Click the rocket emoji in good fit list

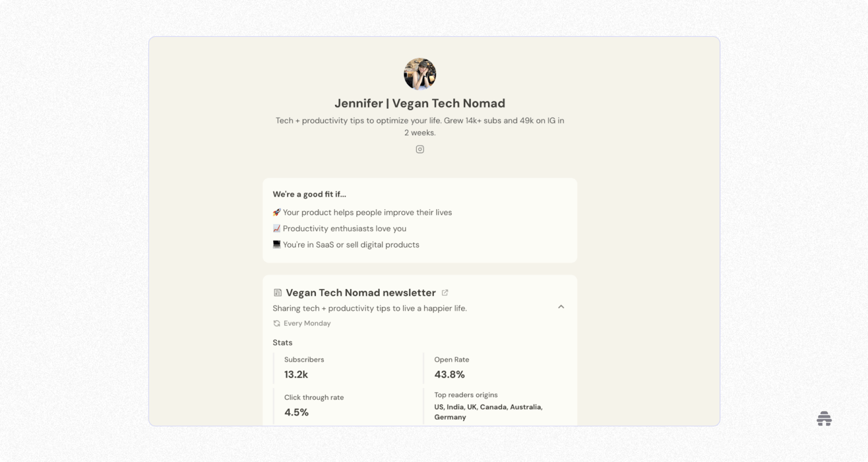pos(277,212)
